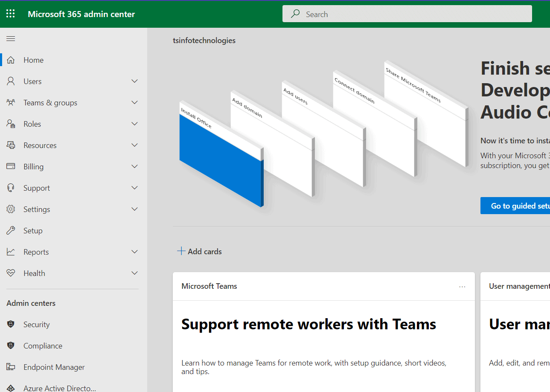Open Endpoint Manager admin center
This screenshot has height=392, width=550.
tap(73, 367)
